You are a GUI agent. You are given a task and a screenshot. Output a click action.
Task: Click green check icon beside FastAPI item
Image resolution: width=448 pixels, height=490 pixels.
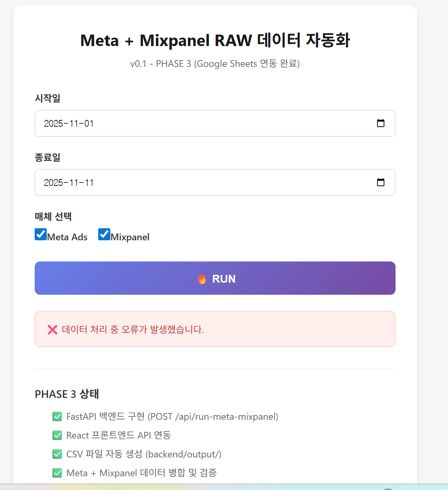[57, 417]
